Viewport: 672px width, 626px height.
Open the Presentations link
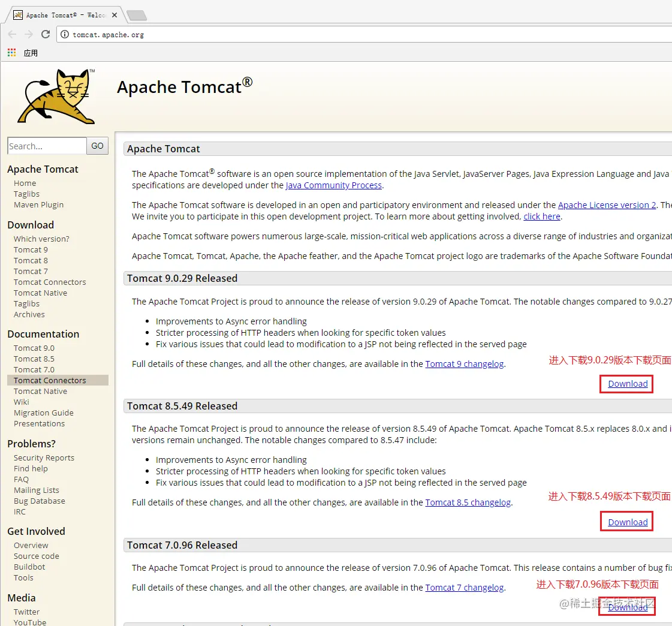click(39, 423)
